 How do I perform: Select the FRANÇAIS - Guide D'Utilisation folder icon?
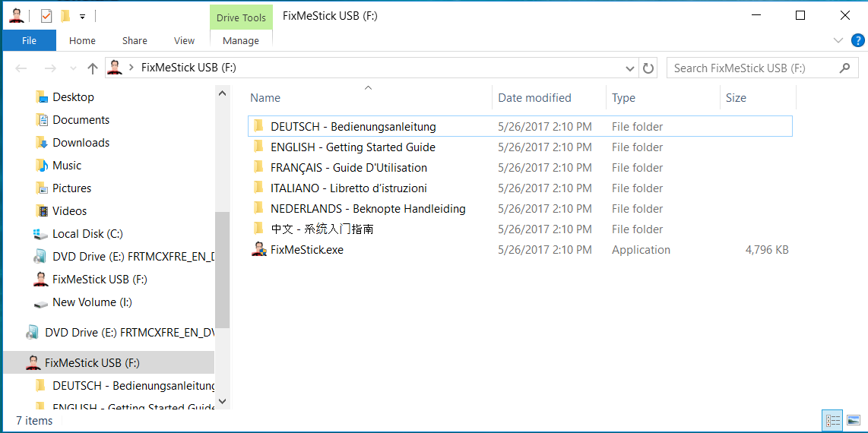point(258,167)
